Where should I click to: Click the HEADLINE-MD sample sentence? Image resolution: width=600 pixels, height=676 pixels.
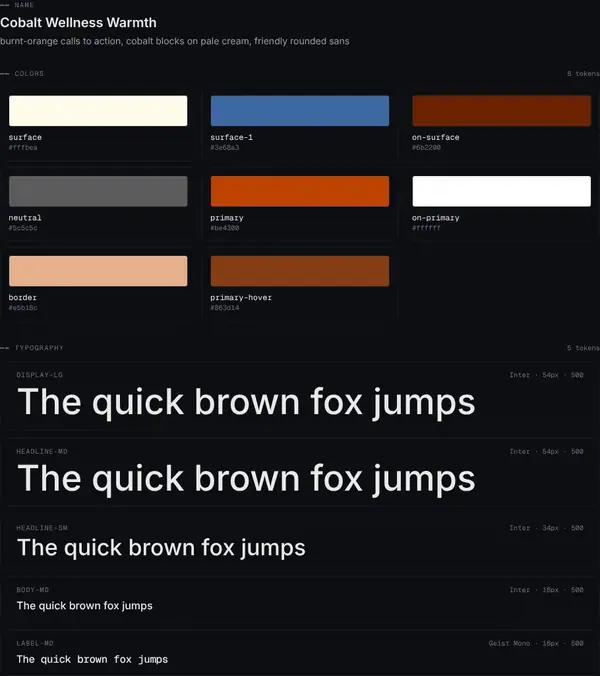click(x=246, y=479)
